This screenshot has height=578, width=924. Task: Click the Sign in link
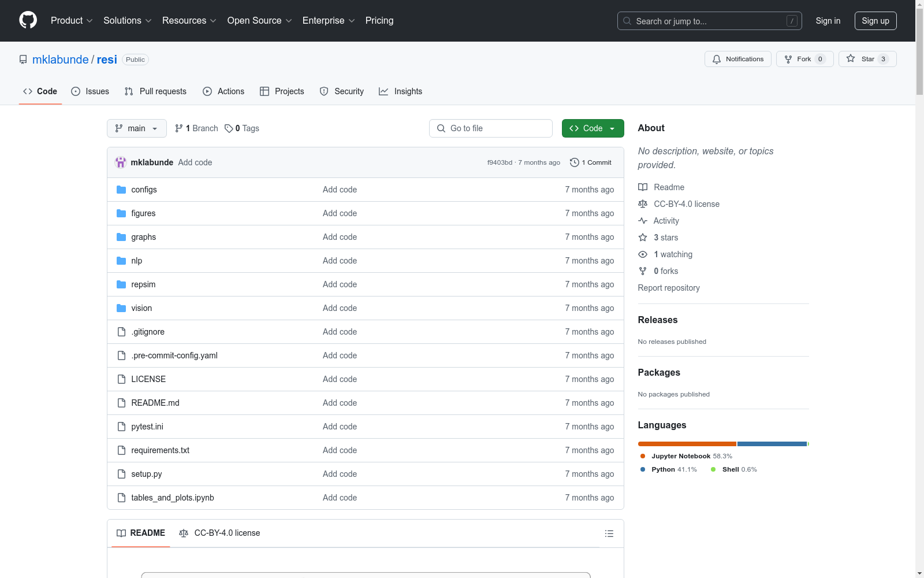coord(828,21)
